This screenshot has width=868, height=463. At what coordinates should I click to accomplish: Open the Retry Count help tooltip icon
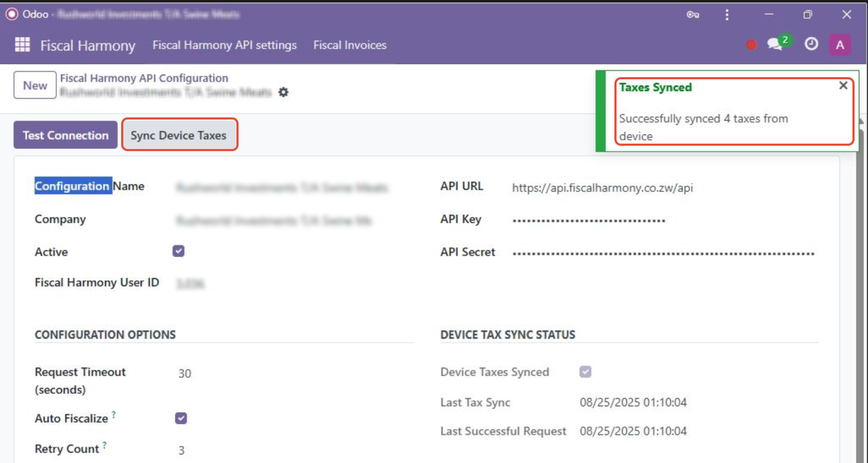tap(105, 445)
